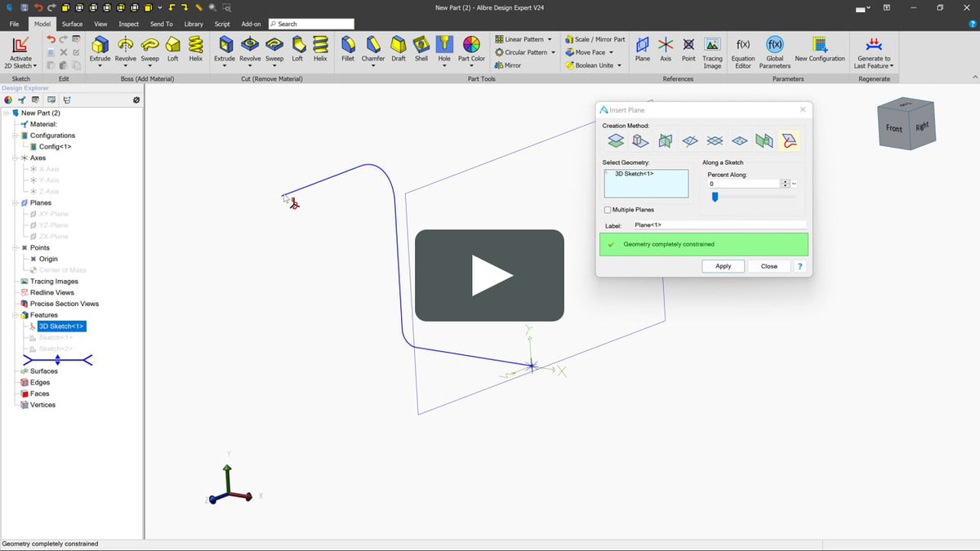Collapse the Configurations tree node
980x551 pixels.
[16, 136]
